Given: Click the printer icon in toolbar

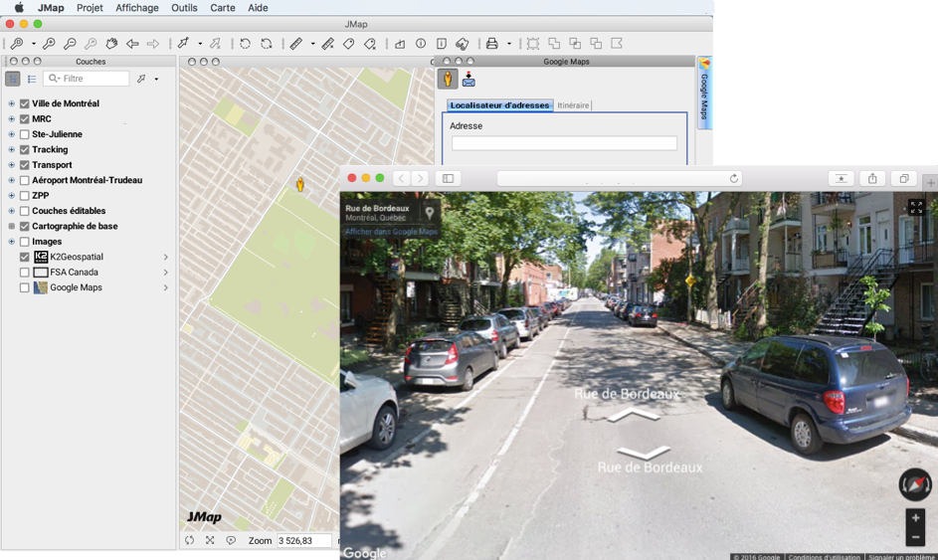Looking at the screenshot, I should click(491, 44).
